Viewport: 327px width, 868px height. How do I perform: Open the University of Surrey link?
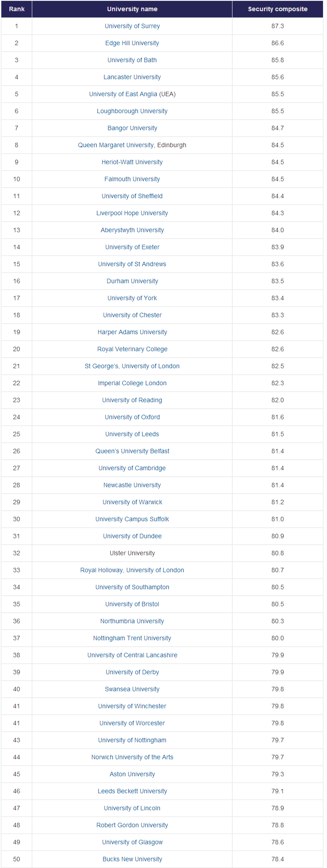click(132, 26)
